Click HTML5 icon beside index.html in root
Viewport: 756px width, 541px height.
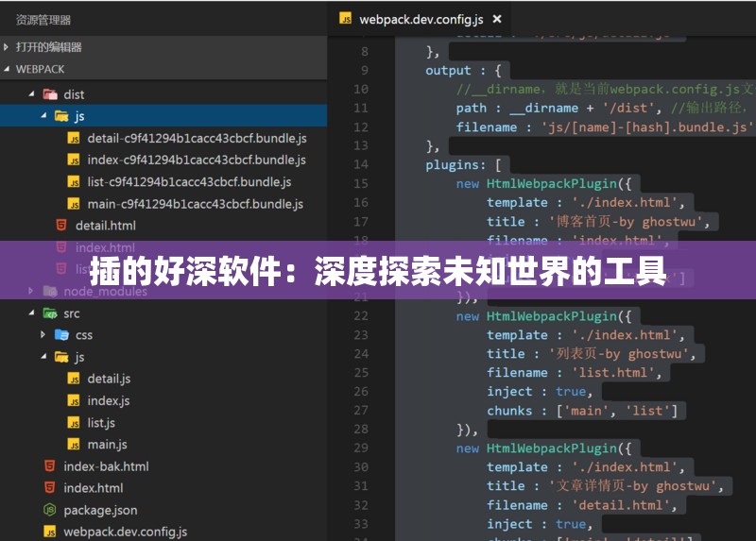coord(50,487)
